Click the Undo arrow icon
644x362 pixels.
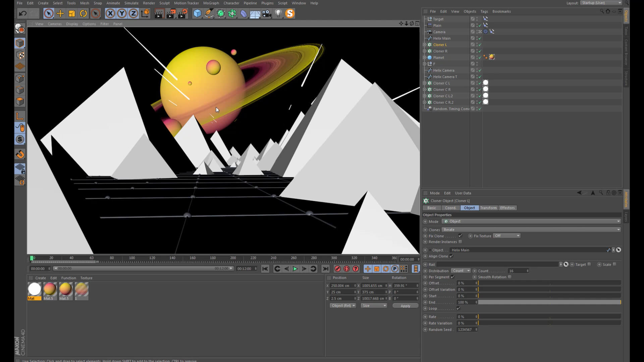pyautogui.click(x=22, y=13)
